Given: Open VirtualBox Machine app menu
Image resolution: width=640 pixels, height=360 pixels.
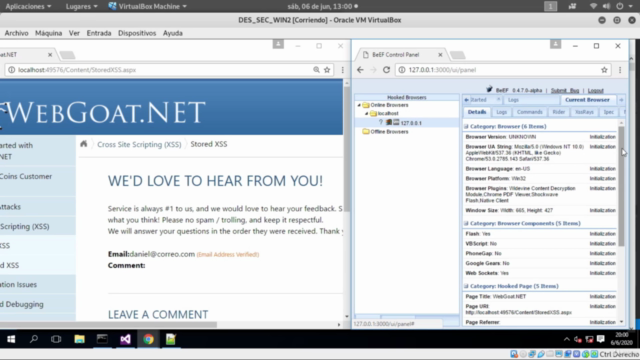Looking at the screenshot, I should [x=148, y=6].
